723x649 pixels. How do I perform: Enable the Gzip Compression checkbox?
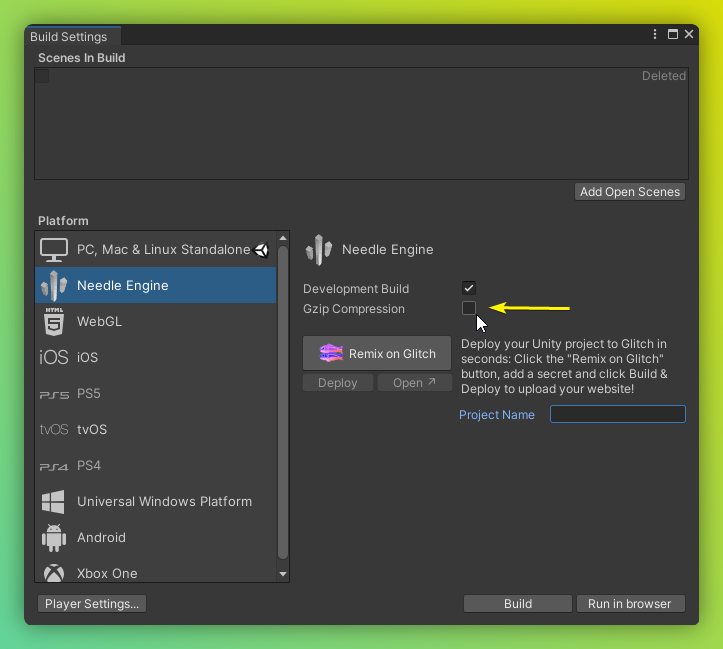tap(469, 309)
